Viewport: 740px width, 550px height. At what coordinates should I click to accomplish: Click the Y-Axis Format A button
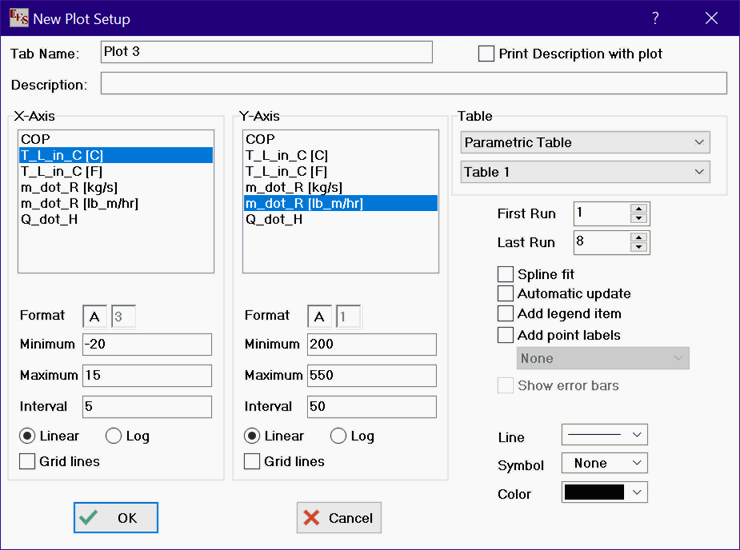(319, 316)
